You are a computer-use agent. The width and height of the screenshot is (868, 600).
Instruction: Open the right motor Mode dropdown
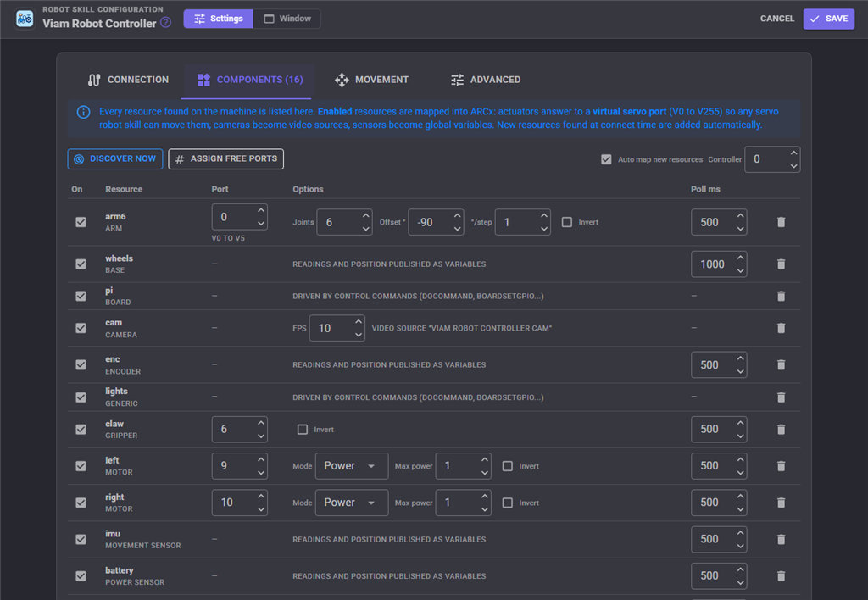pos(352,503)
